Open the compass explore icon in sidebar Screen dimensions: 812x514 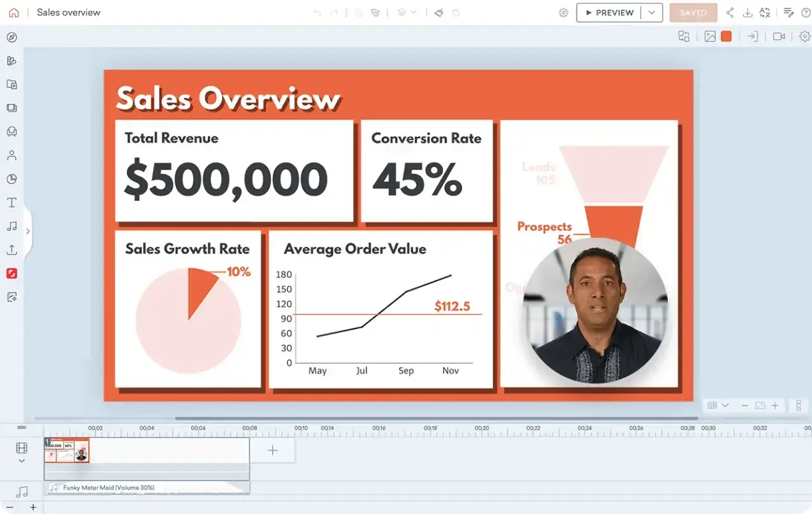point(11,37)
